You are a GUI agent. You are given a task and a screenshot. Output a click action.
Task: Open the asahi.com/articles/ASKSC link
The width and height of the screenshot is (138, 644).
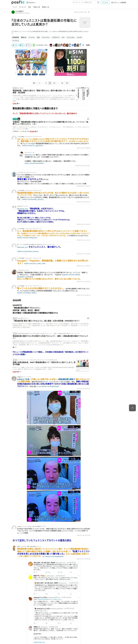coord(35,163)
